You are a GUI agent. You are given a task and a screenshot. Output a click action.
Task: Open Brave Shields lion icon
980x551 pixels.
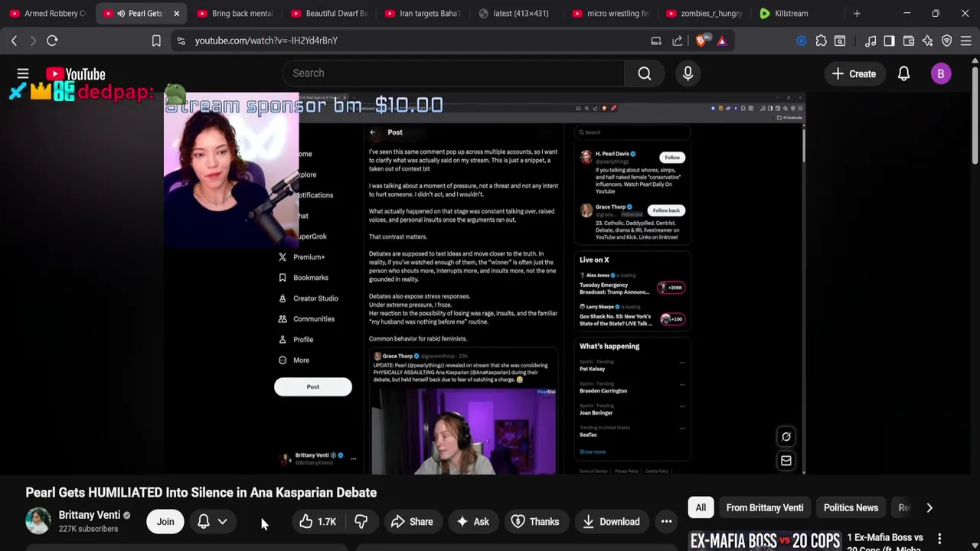pos(701,41)
